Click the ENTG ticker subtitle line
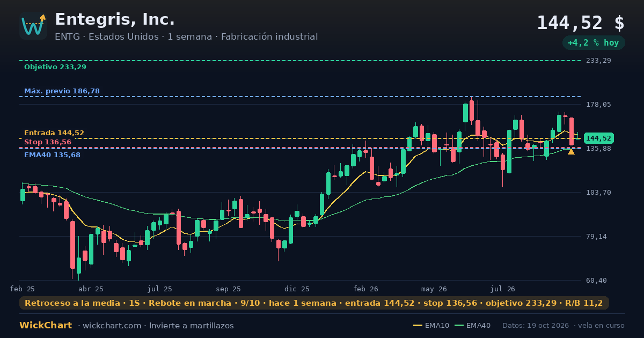The height and width of the screenshot is (338, 644). 186,37
